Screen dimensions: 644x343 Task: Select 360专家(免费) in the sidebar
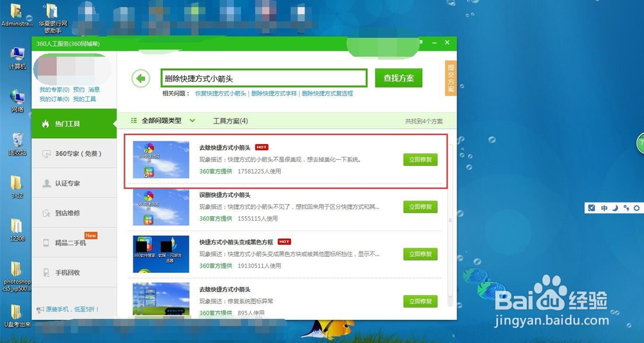coord(74,153)
